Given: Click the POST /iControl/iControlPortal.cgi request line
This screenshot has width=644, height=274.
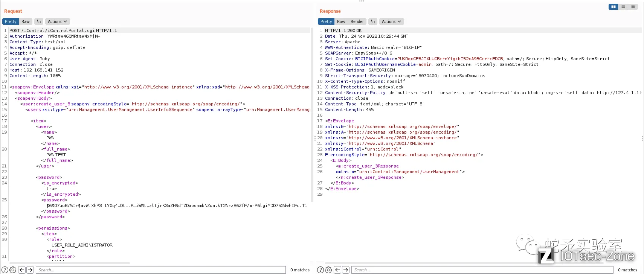Looking at the screenshot, I should tap(63, 30).
